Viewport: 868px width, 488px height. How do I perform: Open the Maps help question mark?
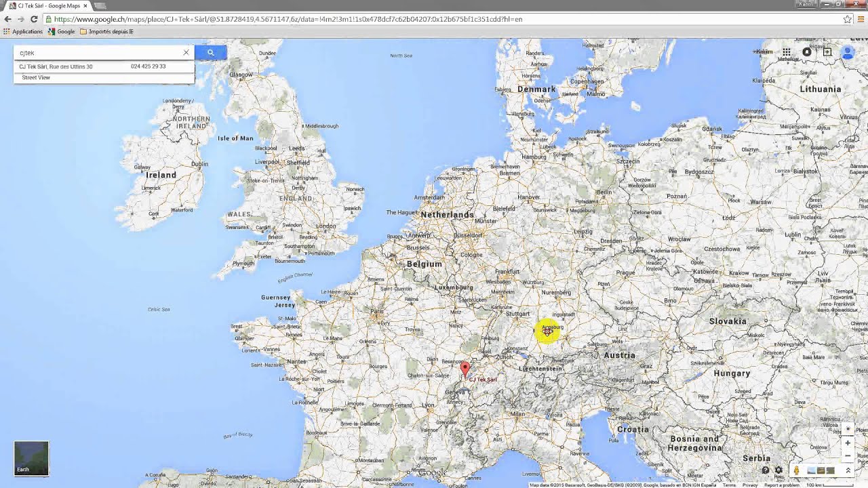(x=766, y=470)
